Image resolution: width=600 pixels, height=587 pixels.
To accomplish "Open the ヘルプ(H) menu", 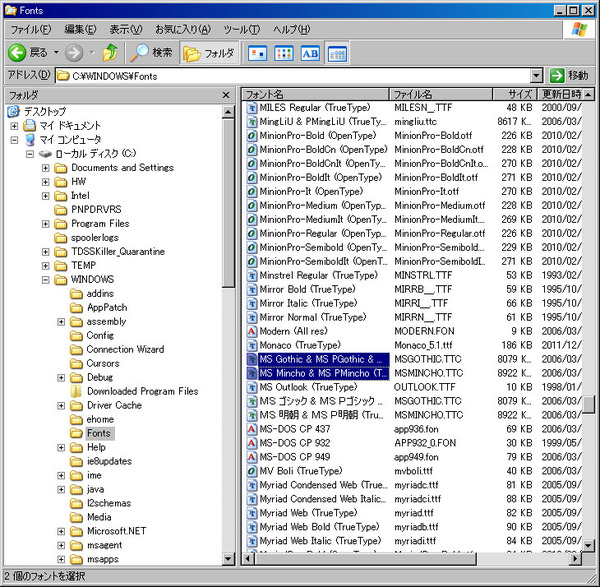I will pos(292,29).
